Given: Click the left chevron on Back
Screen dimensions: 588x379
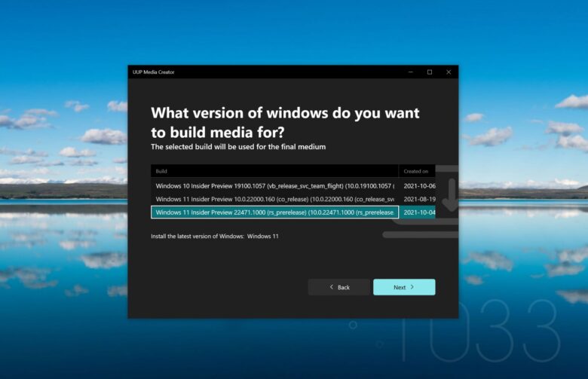Looking at the screenshot, I should [331, 287].
